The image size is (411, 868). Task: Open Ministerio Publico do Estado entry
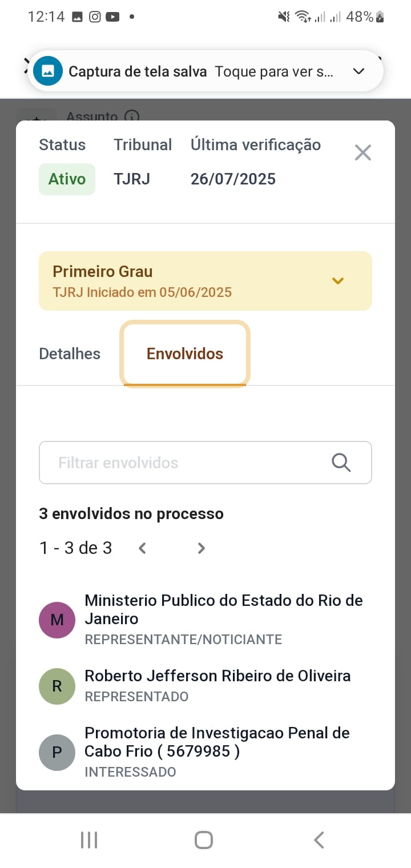coord(223,609)
